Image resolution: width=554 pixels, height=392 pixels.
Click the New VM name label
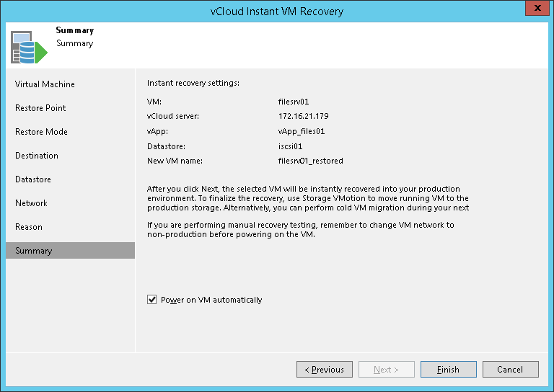coord(175,161)
